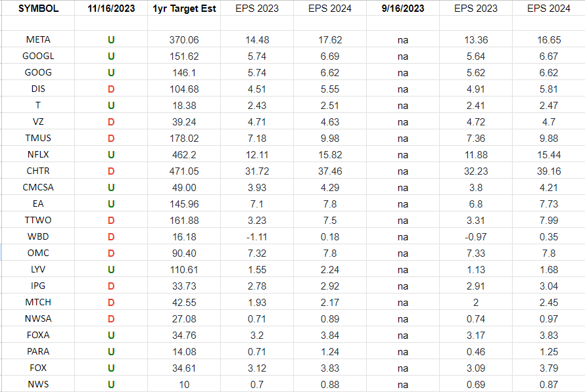Select CHTR September EPS value 39.16
This screenshot has width=585, height=392.
point(549,171)
